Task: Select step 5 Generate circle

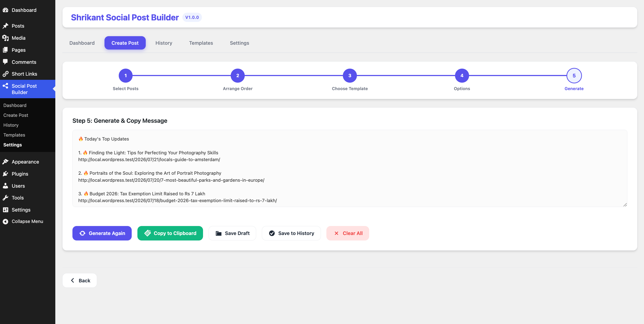Action: click(x=574, y=76)
